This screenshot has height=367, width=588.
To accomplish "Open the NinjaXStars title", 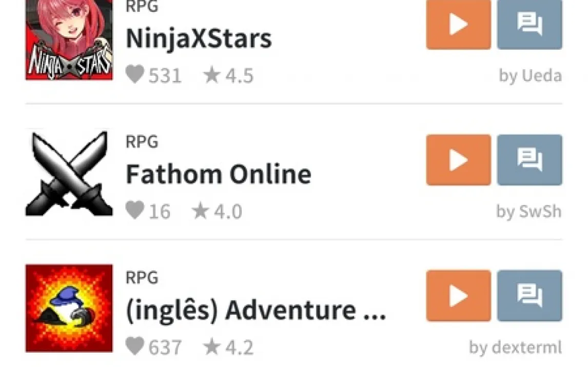I will tap(199, 38).
